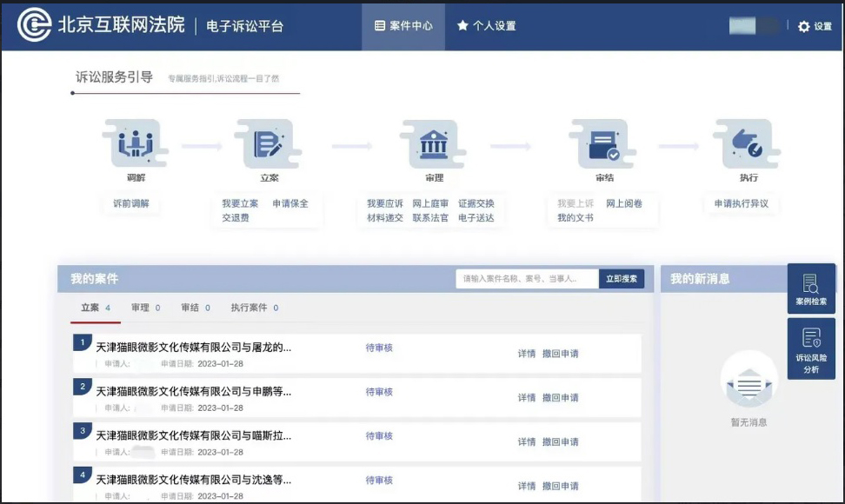Switch to the 案件中心 section
Viewport: 845px width, 504px height.
403,26
